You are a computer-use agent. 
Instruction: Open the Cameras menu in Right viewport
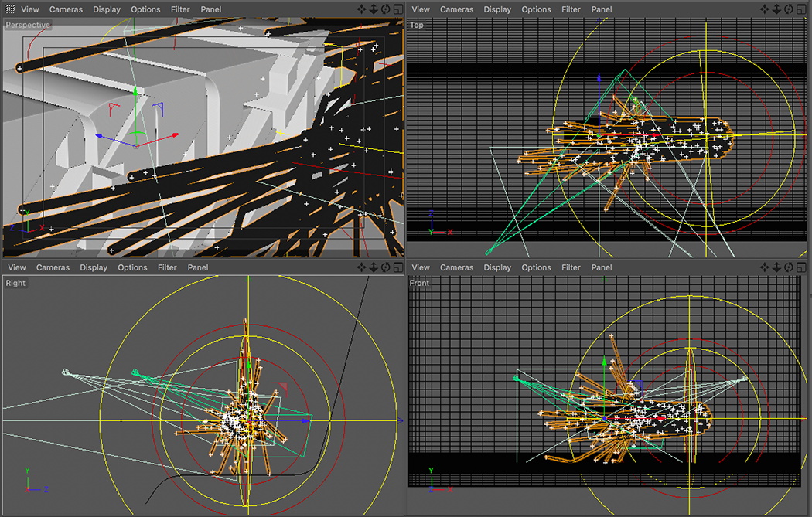click(53, 267)
